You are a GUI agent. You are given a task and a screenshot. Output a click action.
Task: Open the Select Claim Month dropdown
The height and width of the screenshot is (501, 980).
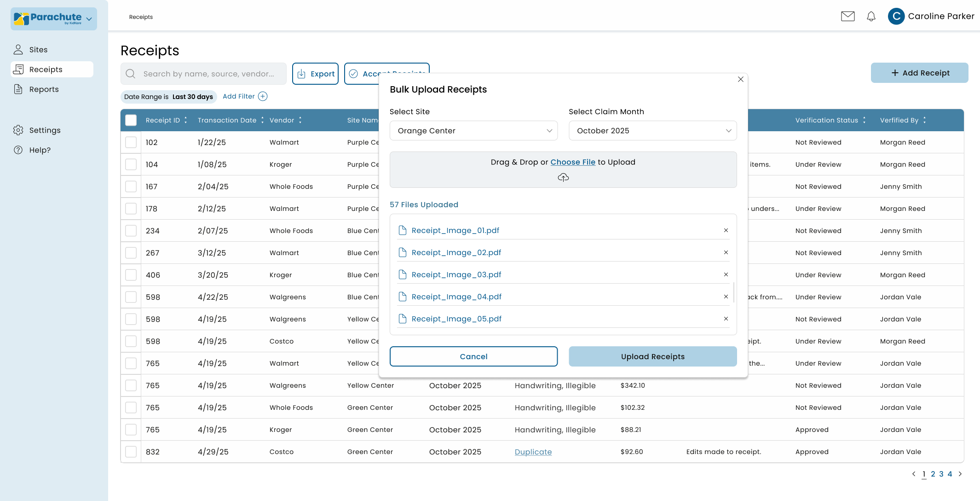[652, 131]
